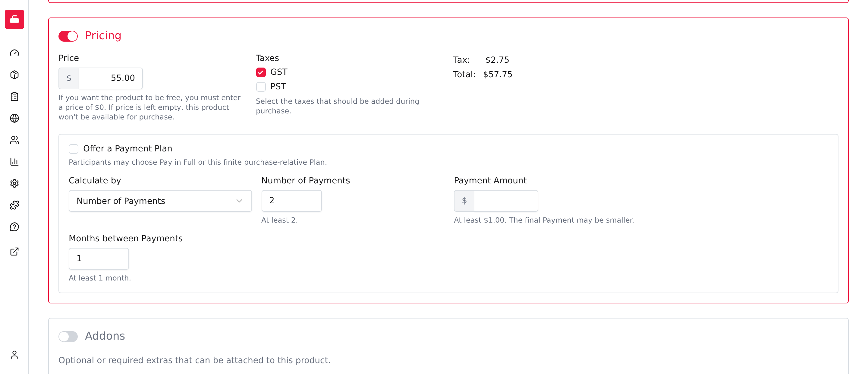Screen dimensions: 868x374
Task: Click the Addons section heading
Action: pos(105,336)
